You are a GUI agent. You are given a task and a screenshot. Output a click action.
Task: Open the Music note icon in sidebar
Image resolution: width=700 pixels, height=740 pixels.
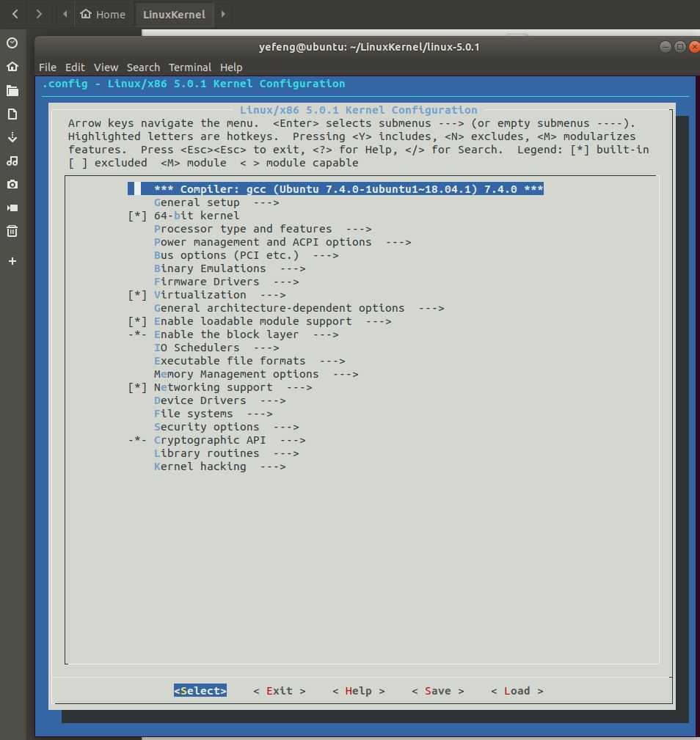[x=12, y=161]
